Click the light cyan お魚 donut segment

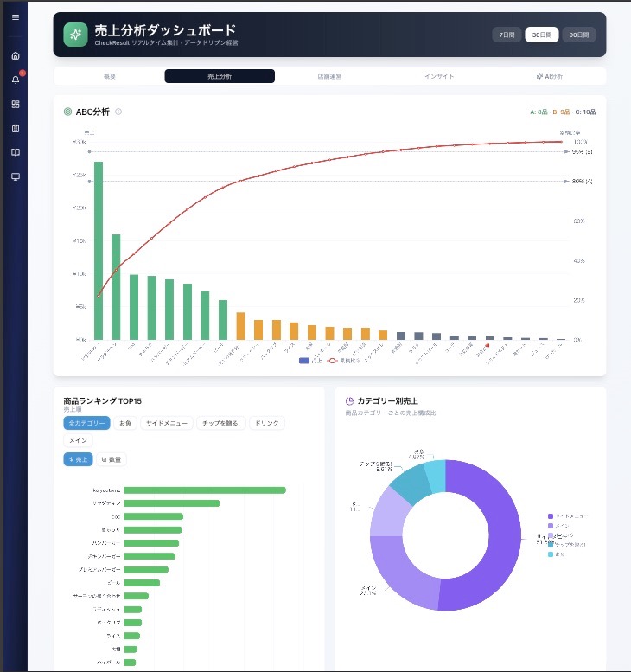(x=437, y=476)
